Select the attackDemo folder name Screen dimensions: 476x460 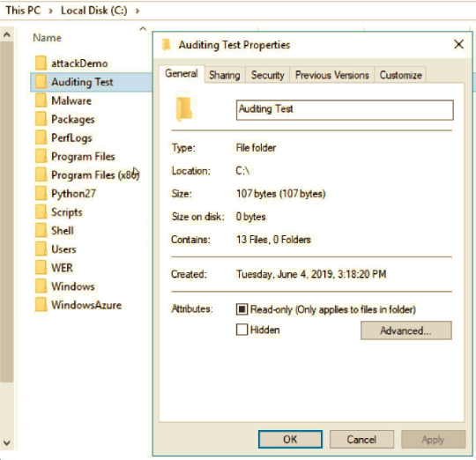(x=79, y=63)
